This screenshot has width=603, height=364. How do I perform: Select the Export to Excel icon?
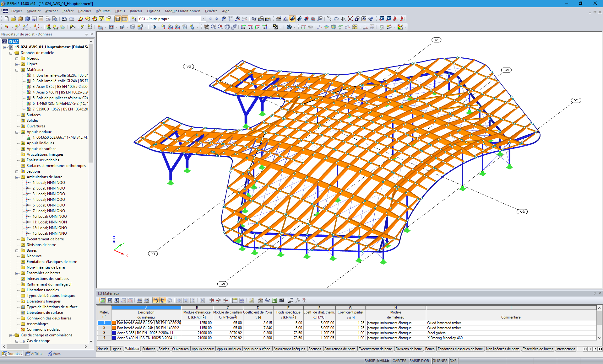tap(274, 300)
